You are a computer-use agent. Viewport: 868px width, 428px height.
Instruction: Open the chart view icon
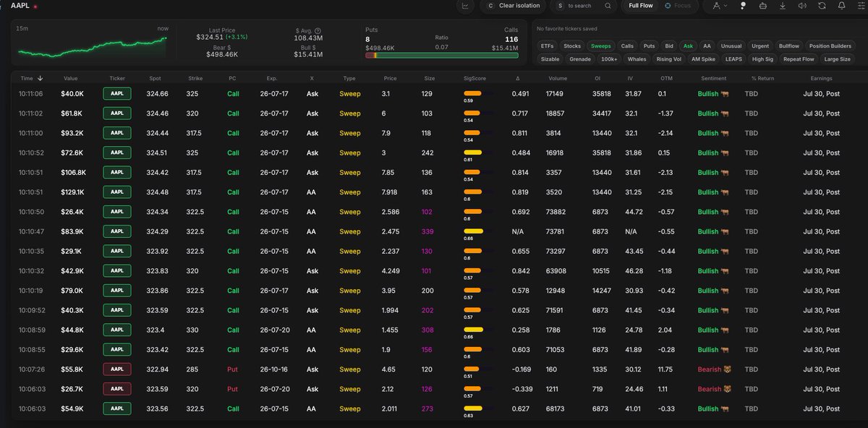pyautogui.click(x=464, y=6)
